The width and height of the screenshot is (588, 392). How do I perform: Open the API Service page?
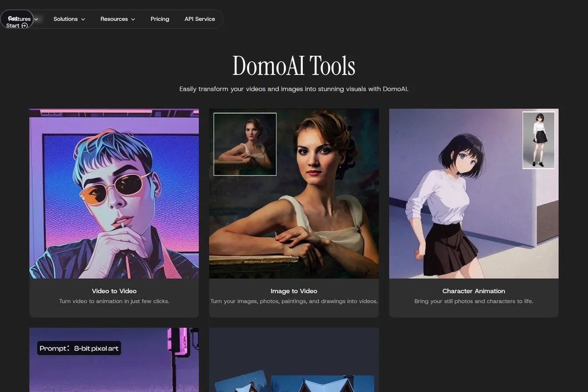pyautogui.click(x=199, y=19)
